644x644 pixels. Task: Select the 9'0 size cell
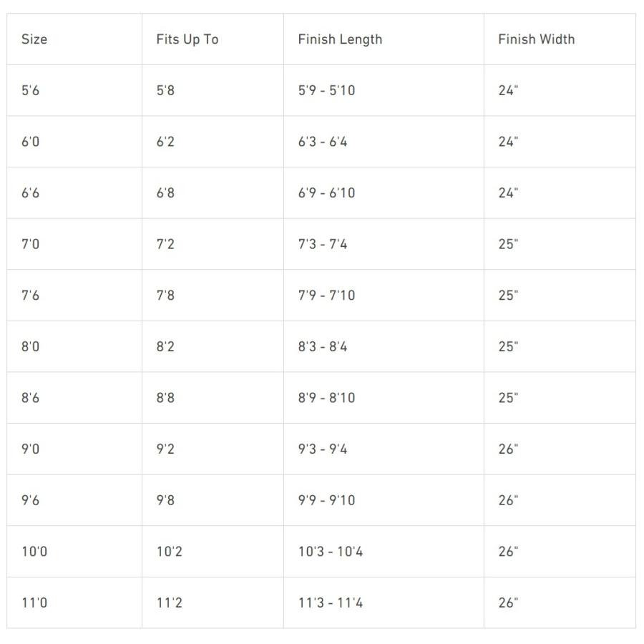[30, 449]
